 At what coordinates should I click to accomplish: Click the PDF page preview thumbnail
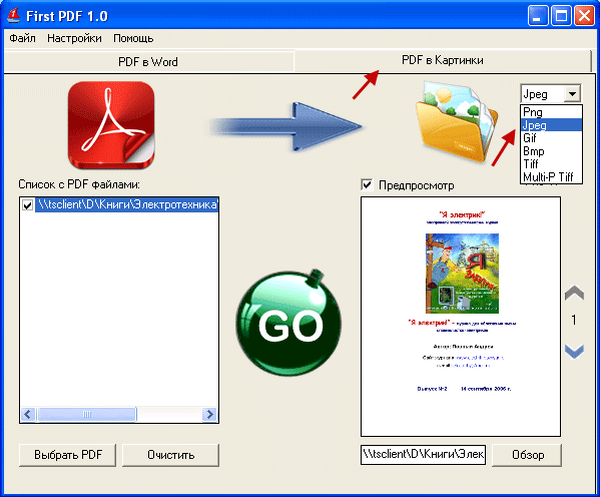[461, 316]
